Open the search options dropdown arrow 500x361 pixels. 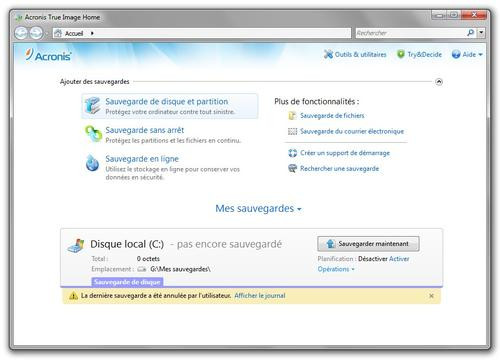(x=481, y=33)
